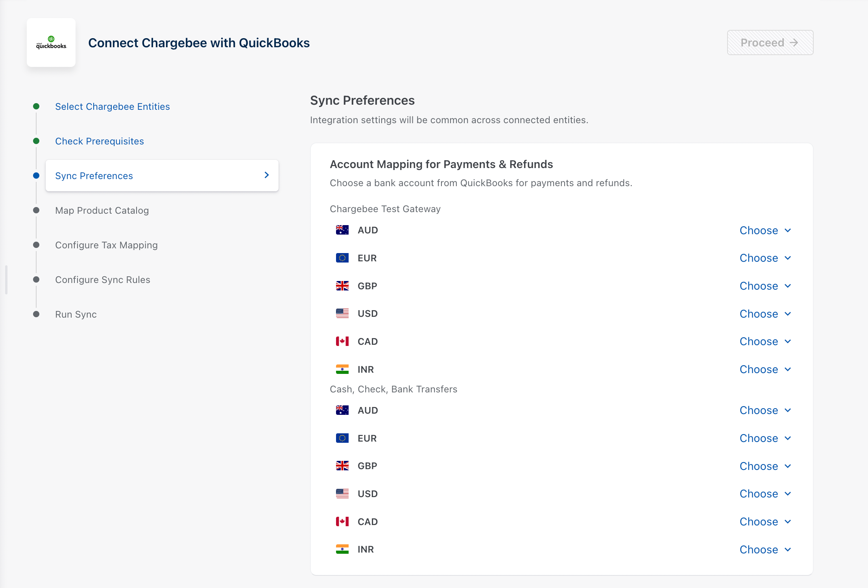Expand the Choose dropdown for Cash, Check, Bank Transfers EUR
868x588 pixels.
click(765, 438)
